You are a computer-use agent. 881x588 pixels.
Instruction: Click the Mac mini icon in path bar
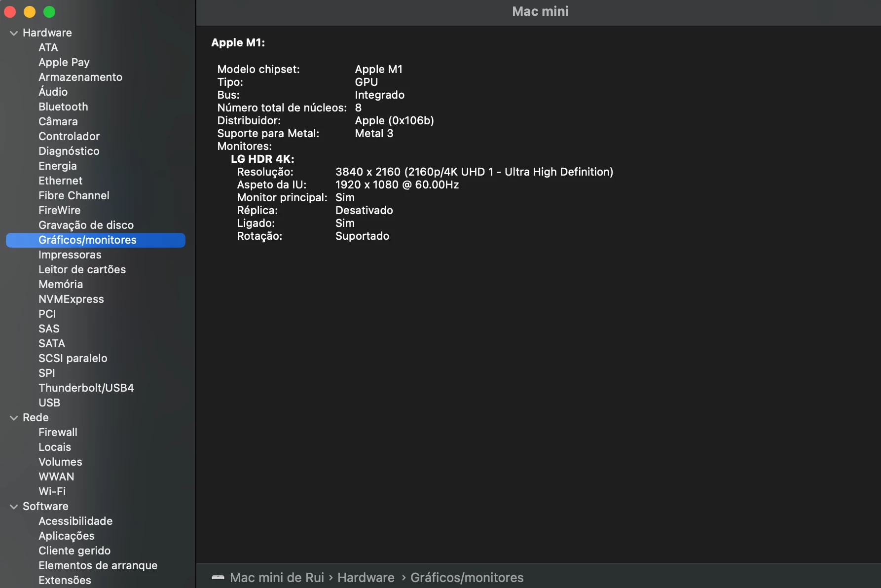218,578
